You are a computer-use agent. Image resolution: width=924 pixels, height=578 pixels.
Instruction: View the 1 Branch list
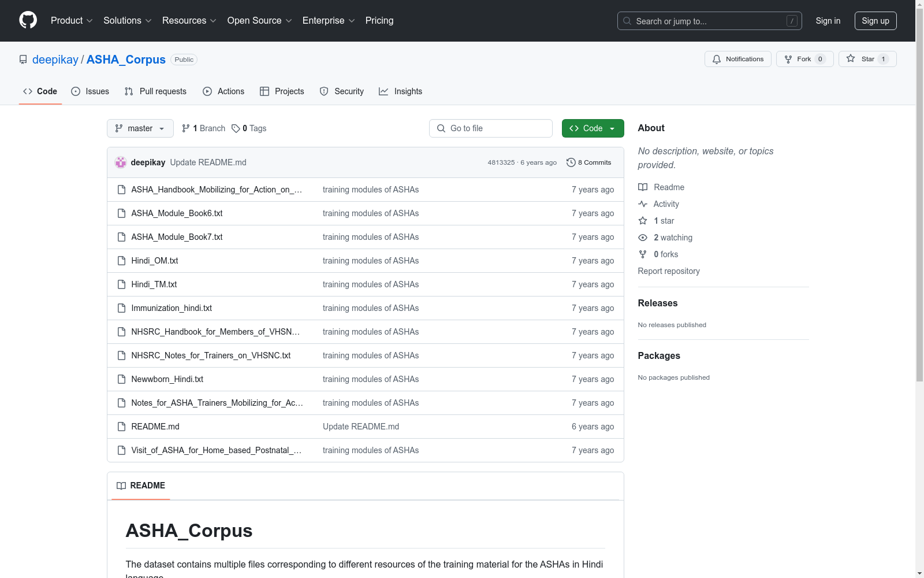click(x=203, y=128)
